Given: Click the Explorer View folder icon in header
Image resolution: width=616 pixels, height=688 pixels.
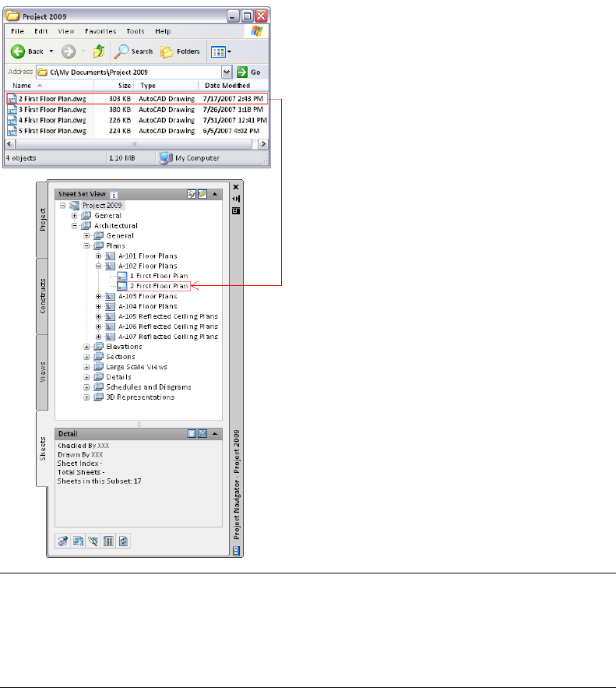Looking at the screenshot, I should 202,194.
